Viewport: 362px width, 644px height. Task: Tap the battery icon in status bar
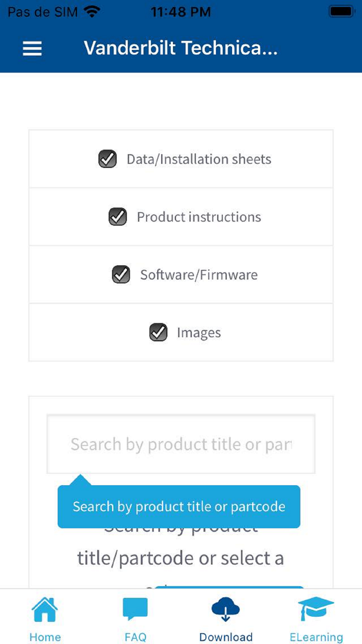coord(341,11)
